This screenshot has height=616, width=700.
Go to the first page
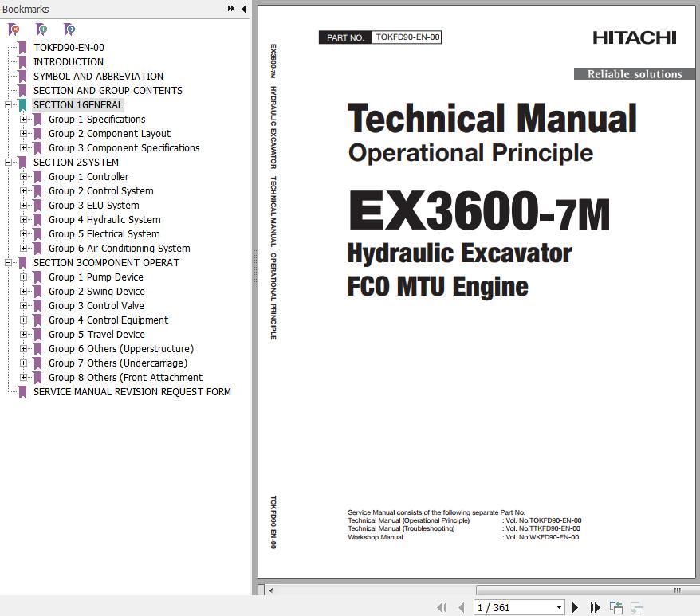[442, 607]
